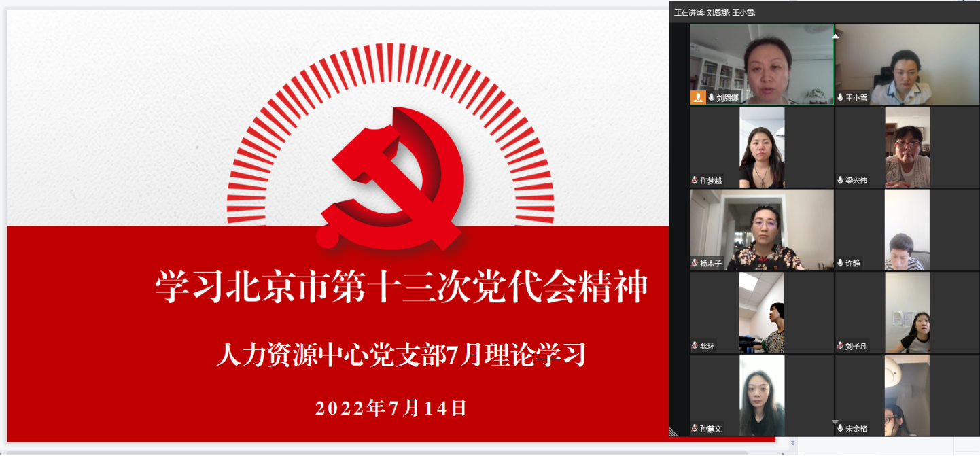Click the name label 宋金格
The image size is (980, 456).
pyautogui.click(x=856, y=429)
